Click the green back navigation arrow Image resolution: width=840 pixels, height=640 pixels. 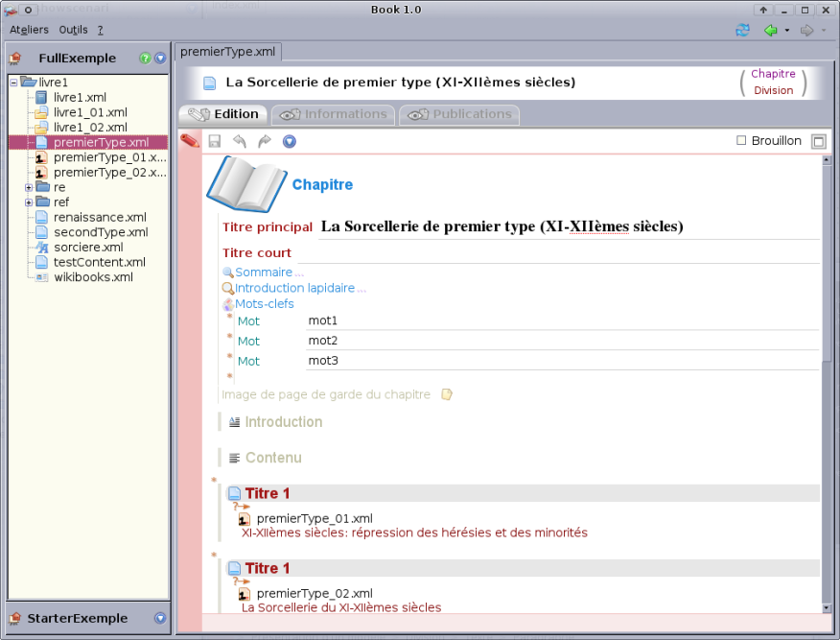click(770, 30)
